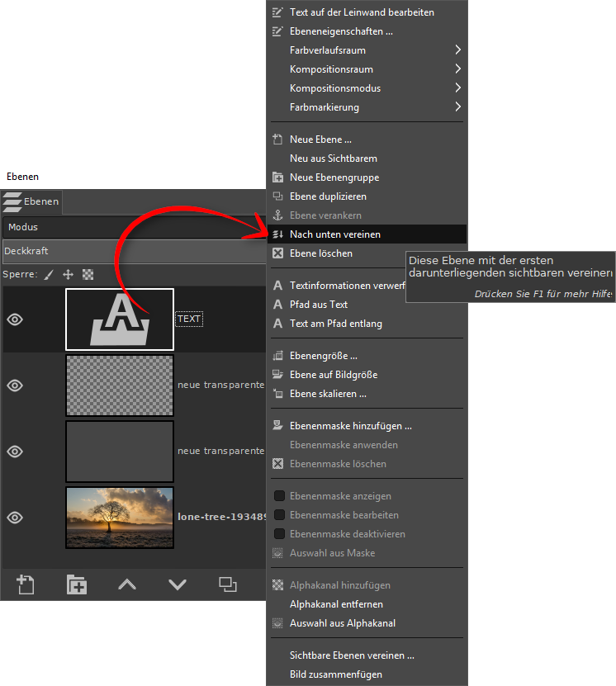This screenshot has height=686, width=616.
Task: Toggle eye of dark neue transparente layer
Action: [x=15, y=452]
